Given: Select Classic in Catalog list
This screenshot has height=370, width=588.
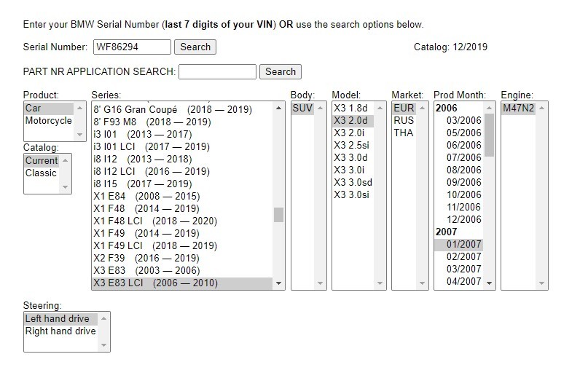Looking at the screenshot, I should pos(42,173).
